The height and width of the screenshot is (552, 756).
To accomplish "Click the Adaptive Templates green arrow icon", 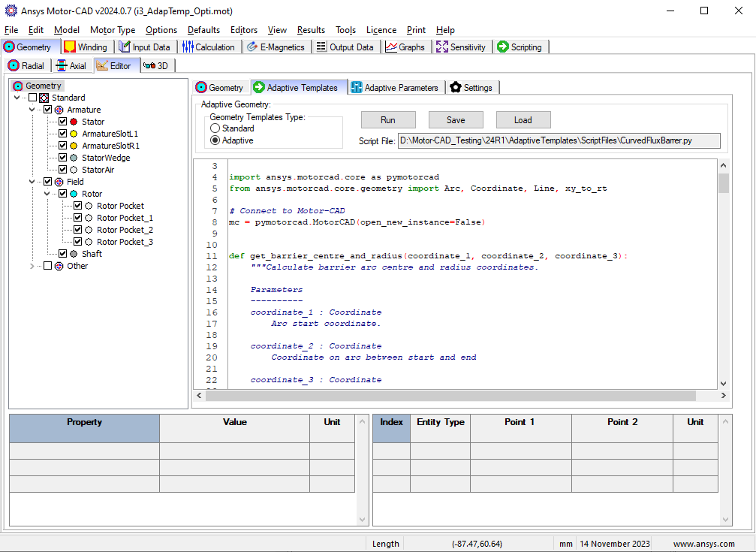I will coord(259,87).
